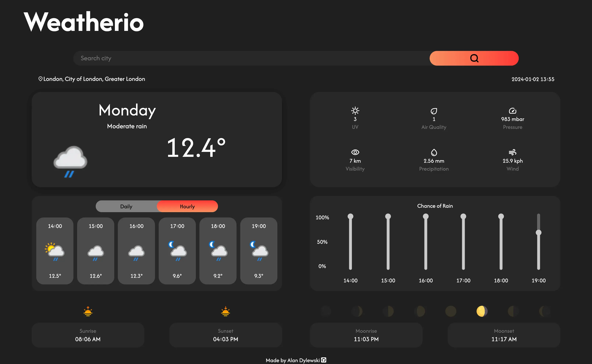
Task: Select the glowing moon phase icon
Action: pyautogui.click(x=482, y=311)
